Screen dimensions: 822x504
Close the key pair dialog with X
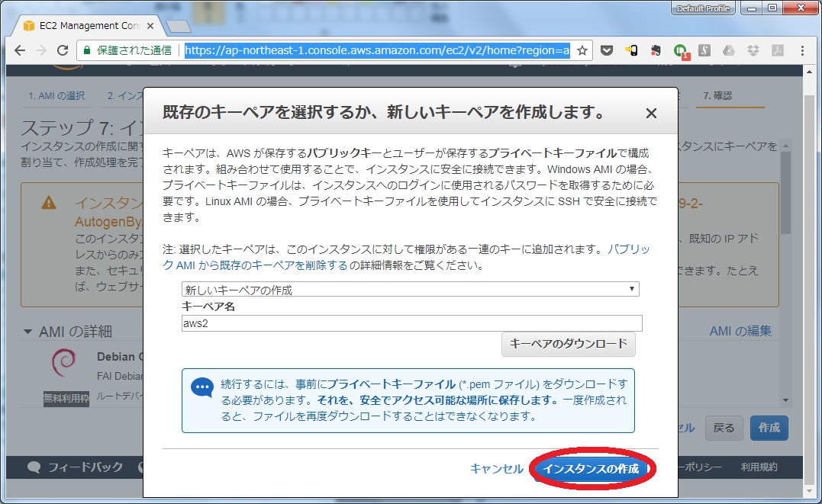coord(651,113)
